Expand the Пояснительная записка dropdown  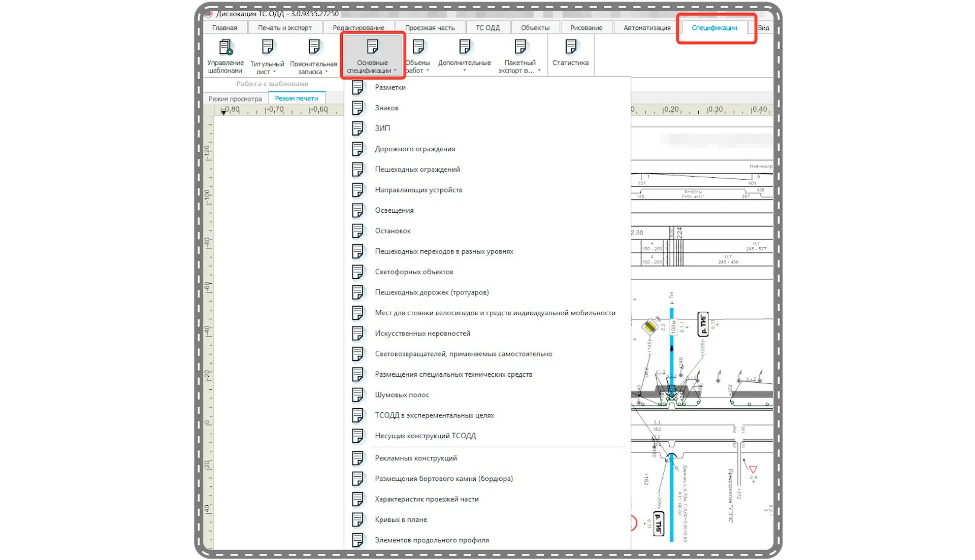pos(313,57)
